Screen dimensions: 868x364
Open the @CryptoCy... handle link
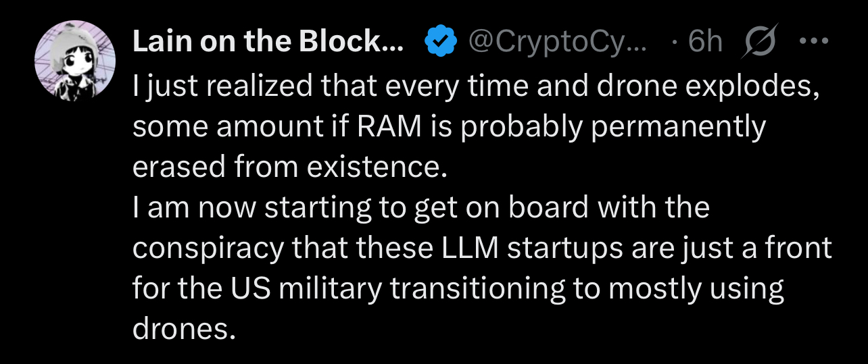point(557,43)
